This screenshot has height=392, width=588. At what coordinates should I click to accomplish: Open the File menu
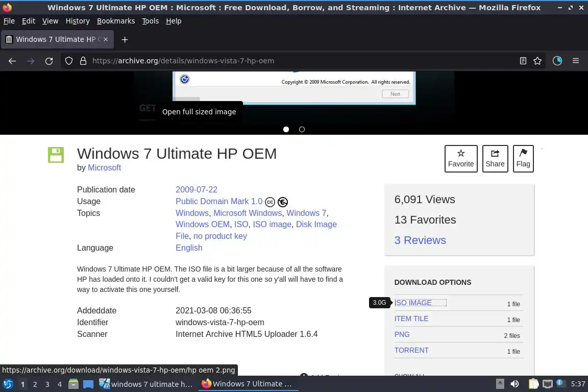tap(9, 21)
